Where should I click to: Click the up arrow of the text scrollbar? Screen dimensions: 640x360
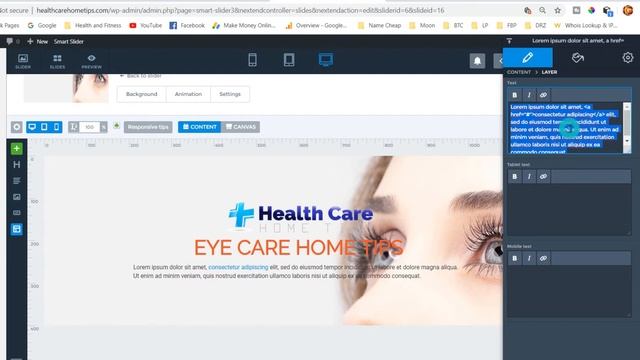pos(627,107)
